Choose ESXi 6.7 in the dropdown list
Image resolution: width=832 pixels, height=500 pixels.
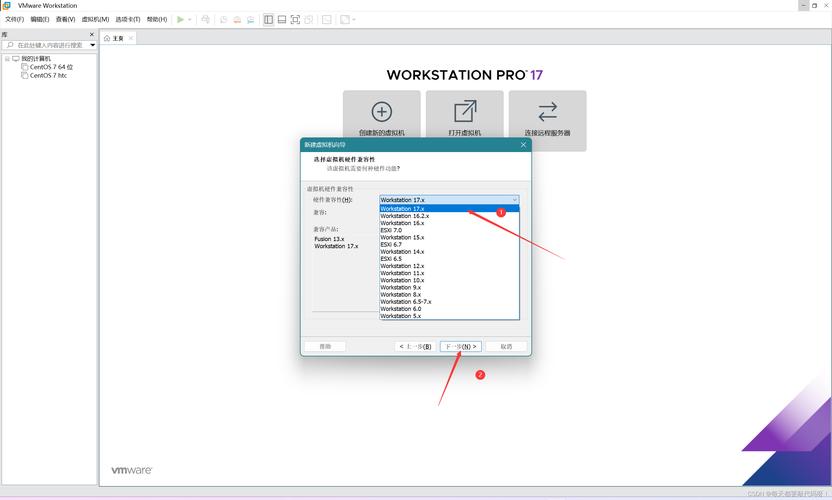click(449, 245)
